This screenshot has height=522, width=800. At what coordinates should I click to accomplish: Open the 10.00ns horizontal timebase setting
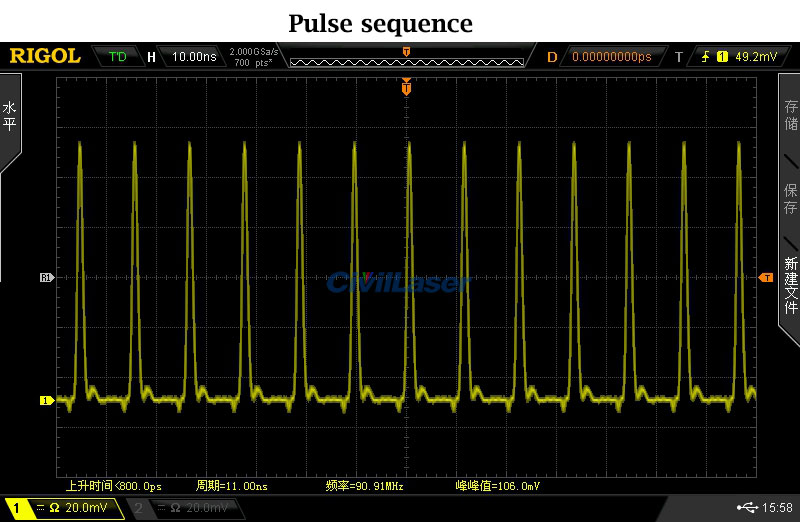coord(194,57)
